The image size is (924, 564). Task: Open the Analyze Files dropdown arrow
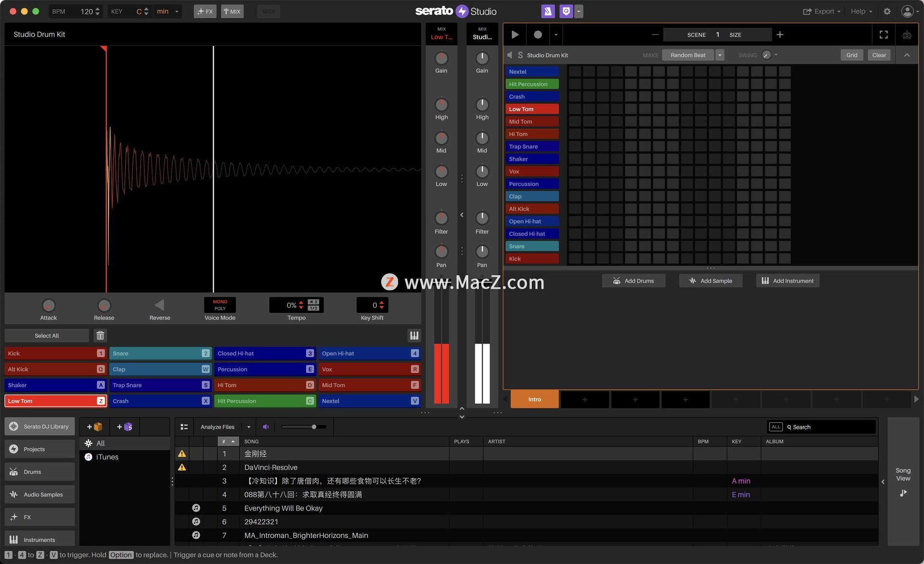pos(249,427)
